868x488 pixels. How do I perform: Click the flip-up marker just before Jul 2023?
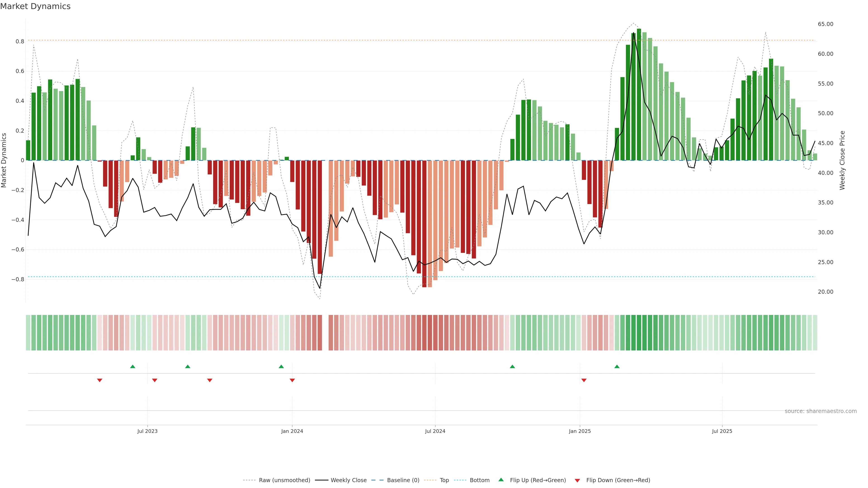133,366
